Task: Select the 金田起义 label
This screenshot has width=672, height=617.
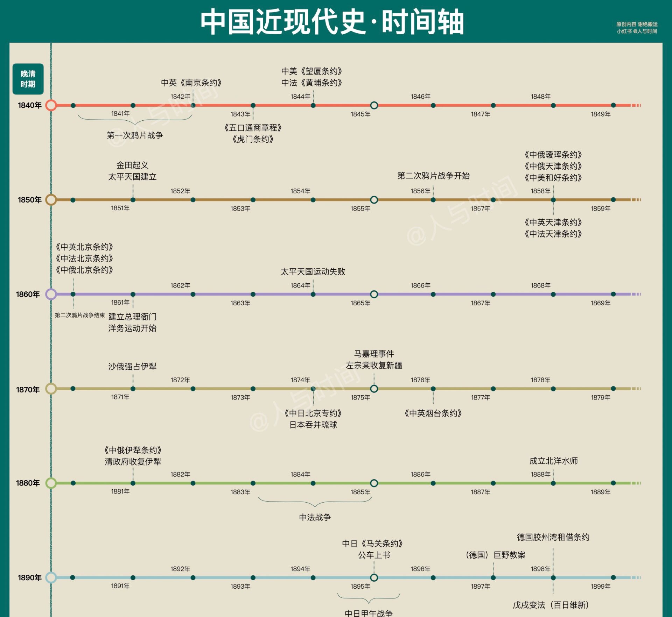Action: [132, 165]
